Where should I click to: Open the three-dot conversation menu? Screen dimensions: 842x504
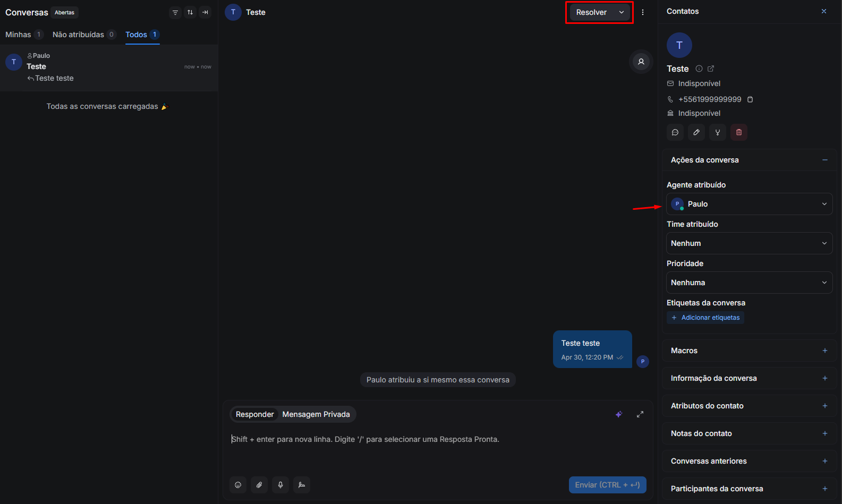coord(643,12)
